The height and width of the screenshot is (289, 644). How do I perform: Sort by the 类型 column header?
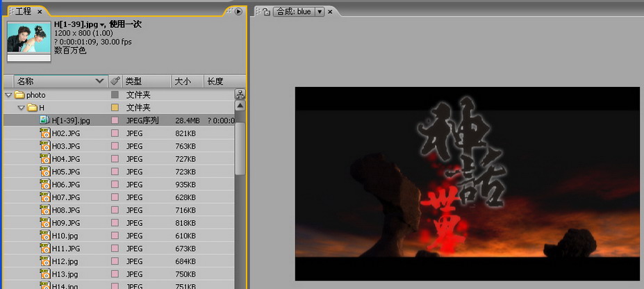146,81
